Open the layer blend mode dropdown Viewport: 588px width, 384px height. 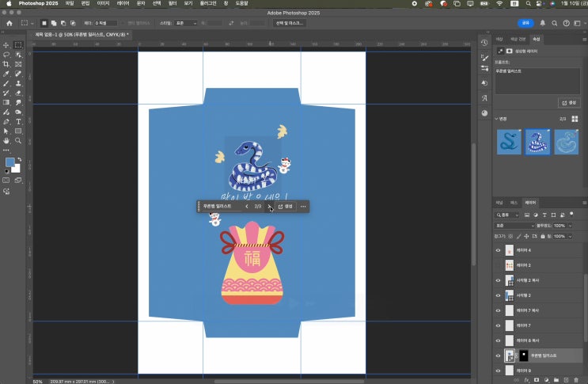coord(514,226)
